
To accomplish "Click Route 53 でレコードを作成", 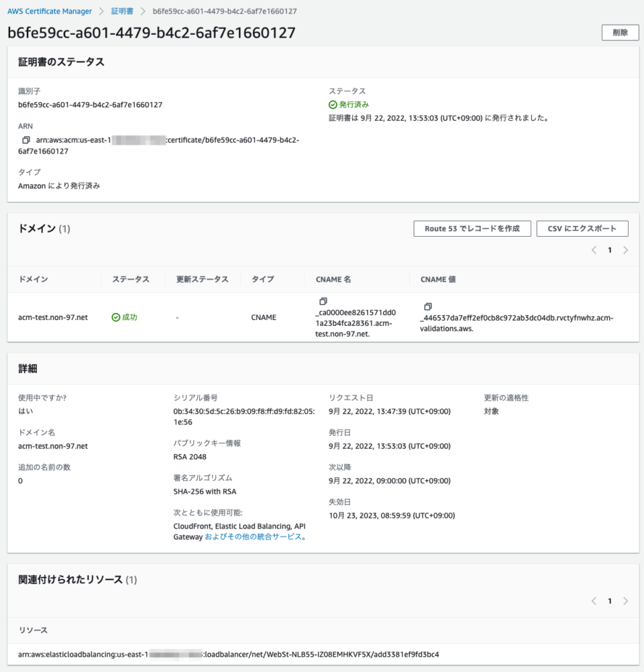I will pos(472,228).
